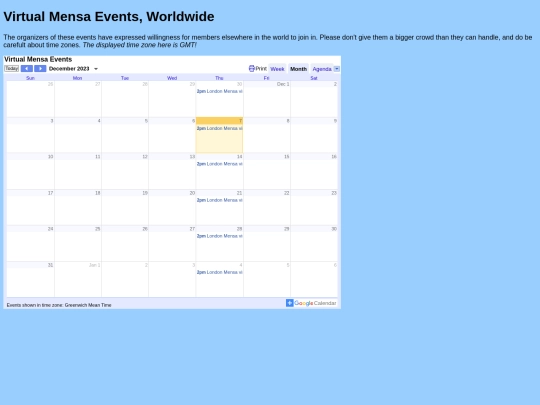
Task: Select date 12 in the calendar
Action: click(145, 157)
